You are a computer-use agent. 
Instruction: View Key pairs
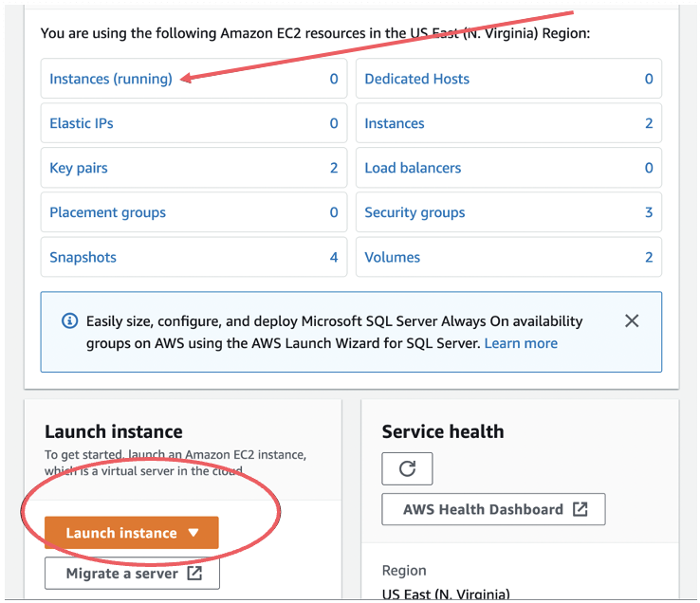pos(79,168)
